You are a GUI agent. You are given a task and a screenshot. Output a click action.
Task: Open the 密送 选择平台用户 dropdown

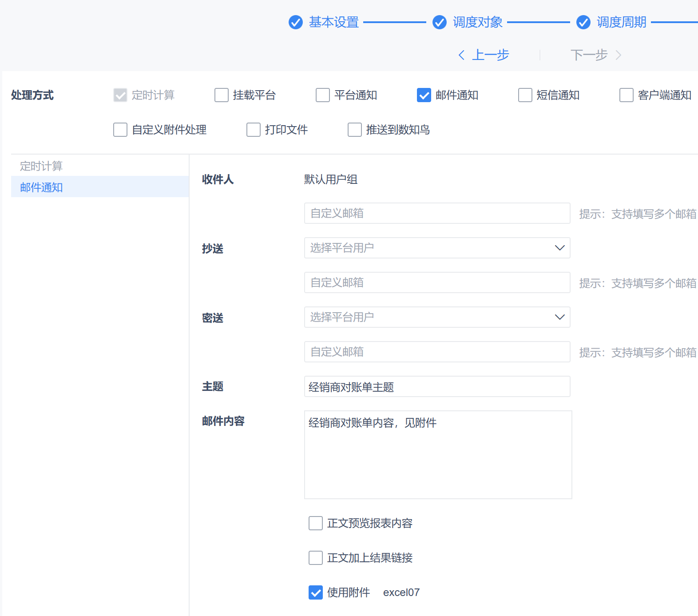(437, 317)
